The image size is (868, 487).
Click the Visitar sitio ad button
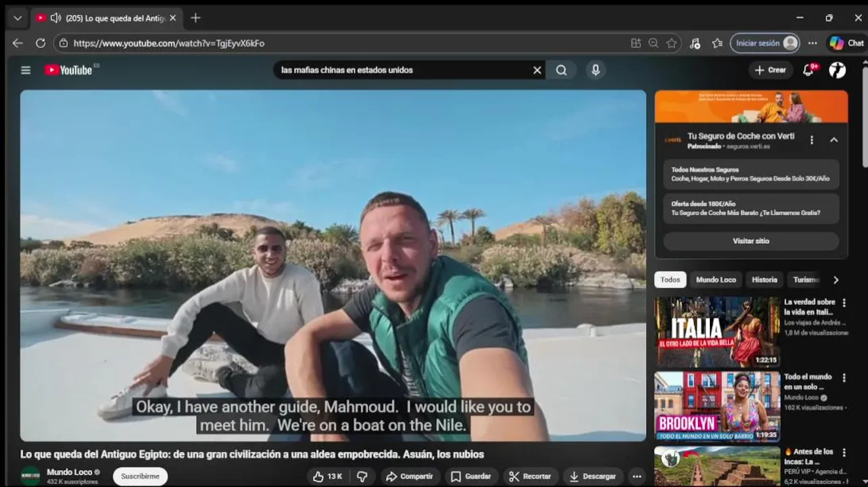751,241
